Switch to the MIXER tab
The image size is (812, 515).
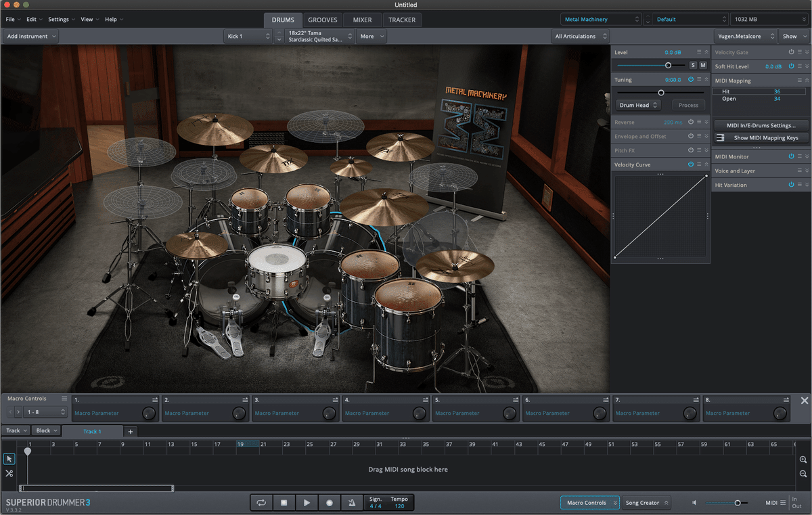[362, 20]
